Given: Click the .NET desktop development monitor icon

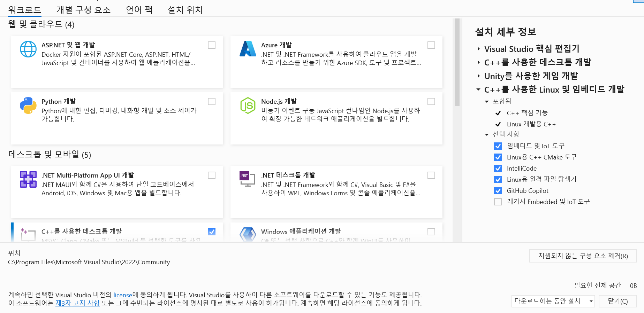Looking at the screenshot, I should point(248,179).
